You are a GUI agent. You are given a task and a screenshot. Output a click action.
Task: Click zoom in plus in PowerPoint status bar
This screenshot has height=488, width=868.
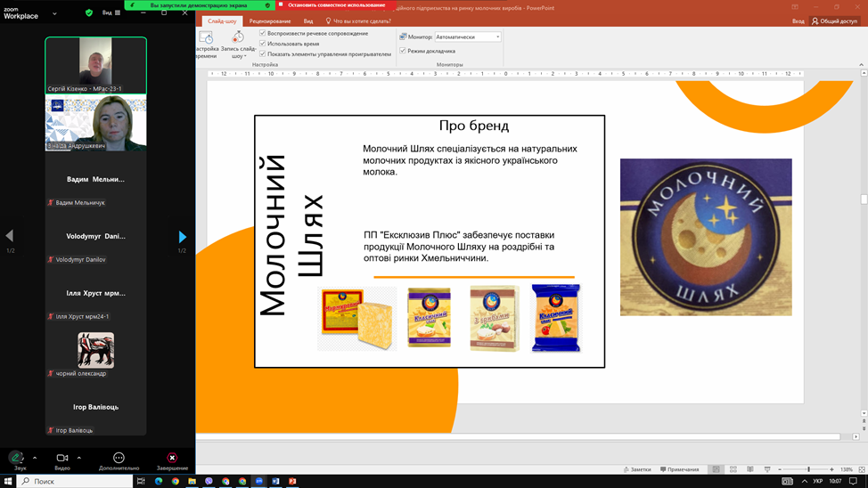point(831,469)
